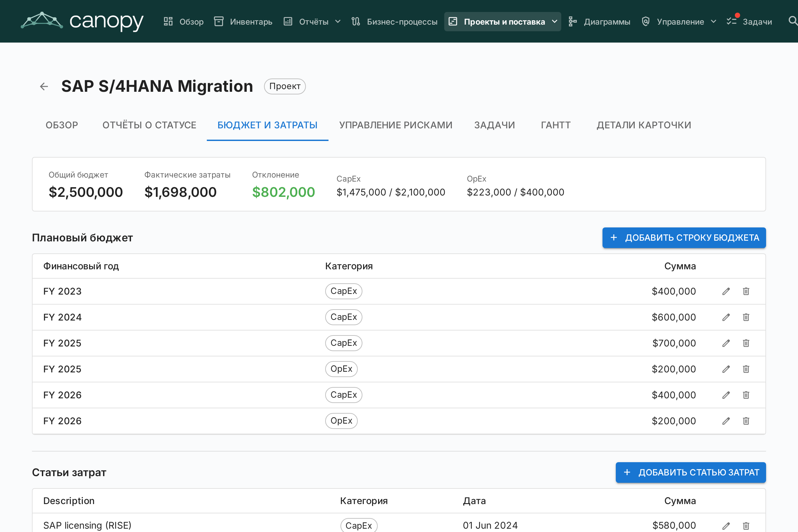Click the SAP licensing (RISE) description
The image size is (798, 532).
click(87, 526)
